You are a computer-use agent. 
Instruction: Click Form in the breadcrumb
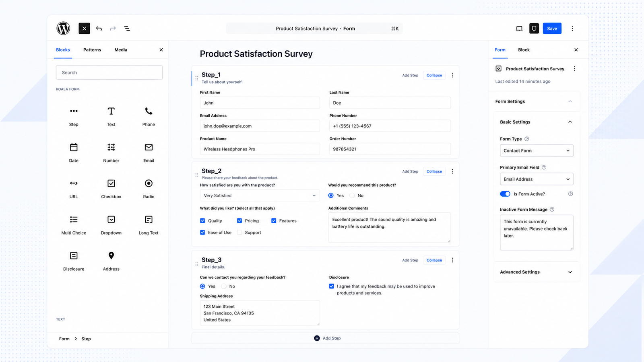coord(64,339)
